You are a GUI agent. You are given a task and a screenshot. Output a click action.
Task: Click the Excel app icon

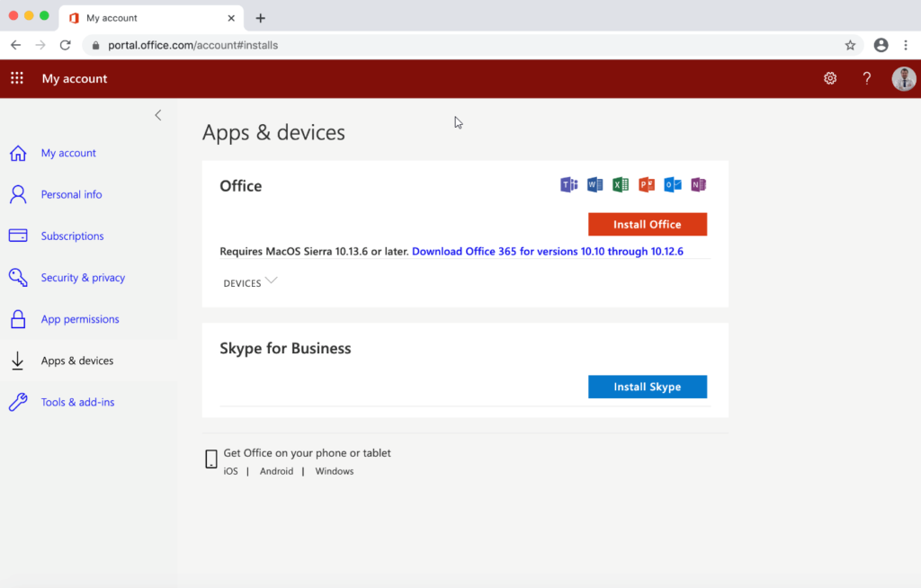tap(621, 184)
